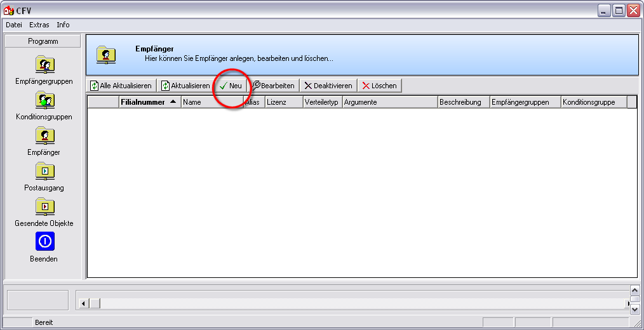Sort by the Lizenz column header

click(284, 102)
